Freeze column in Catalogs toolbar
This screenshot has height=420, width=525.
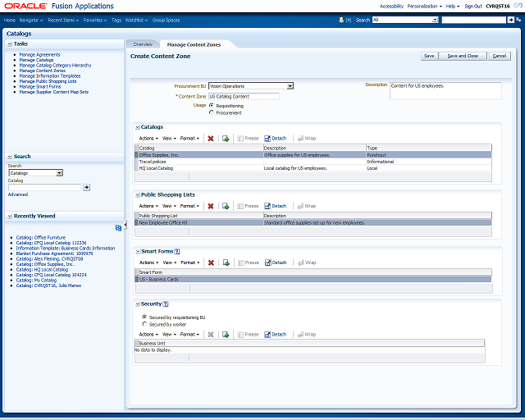point(248,139)
